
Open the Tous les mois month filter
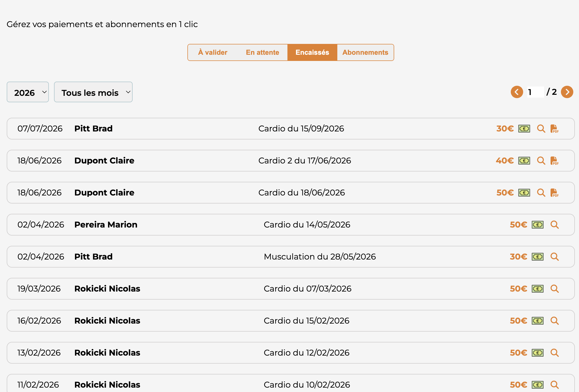(93, 92)
